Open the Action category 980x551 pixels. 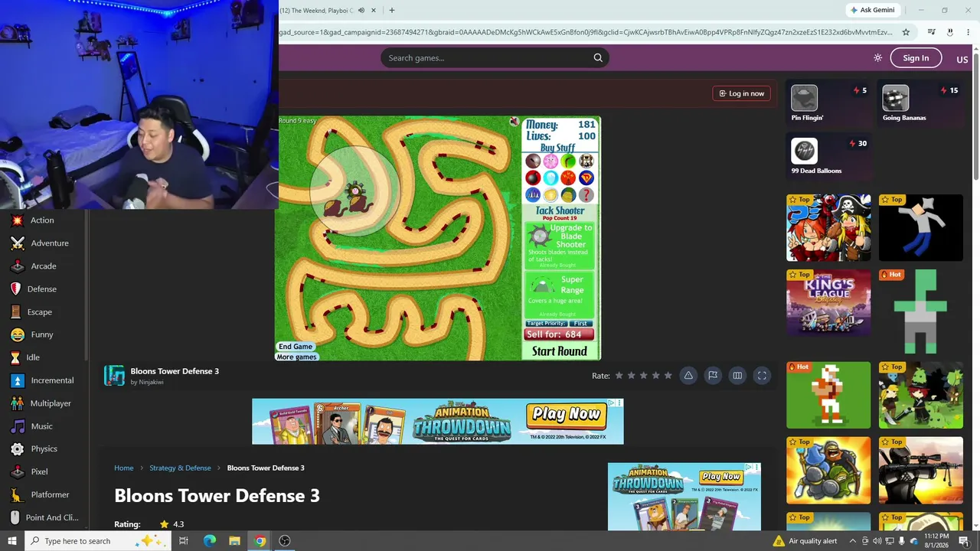[42, 220]
